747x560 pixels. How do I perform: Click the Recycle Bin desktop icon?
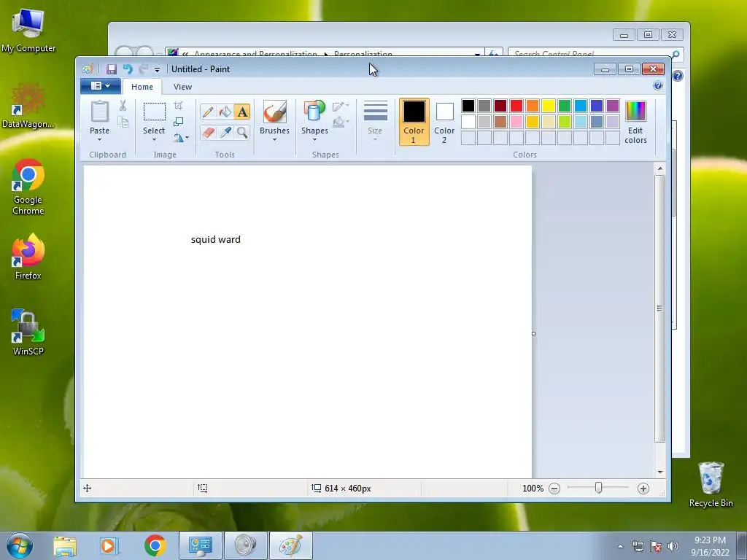click(x=711, y=484)
